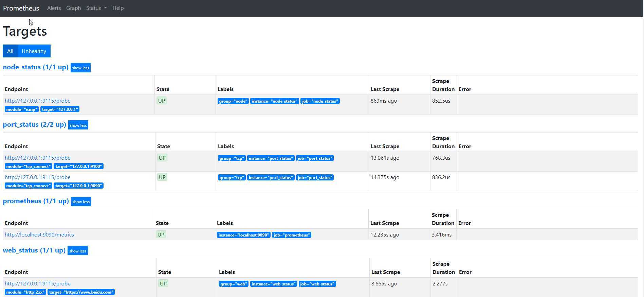Collapse web_status with show less button
The height and width of the screenshot is (297, 644).
pyautogui.click(x=77, y=251)
